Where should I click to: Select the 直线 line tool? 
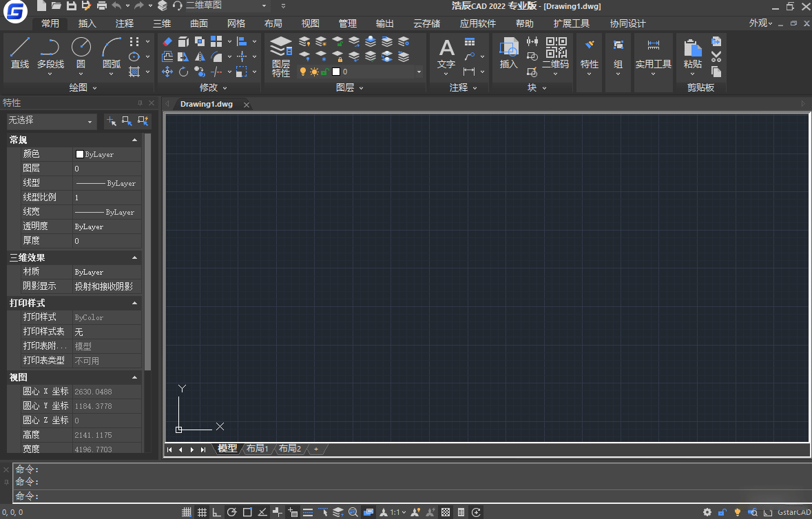[x=20, y=52]
